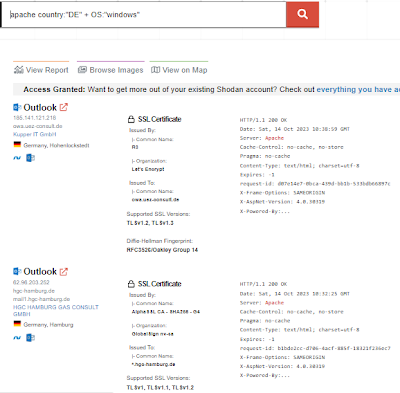Click the blue wave tag icon for Hamburg result

coord(17,338)
